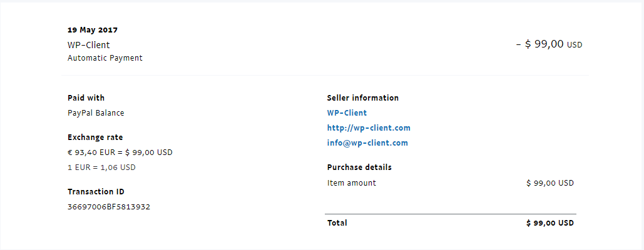
Task: Click the negative $ 99,00 USD header amount
Action: tap(549, 44)
